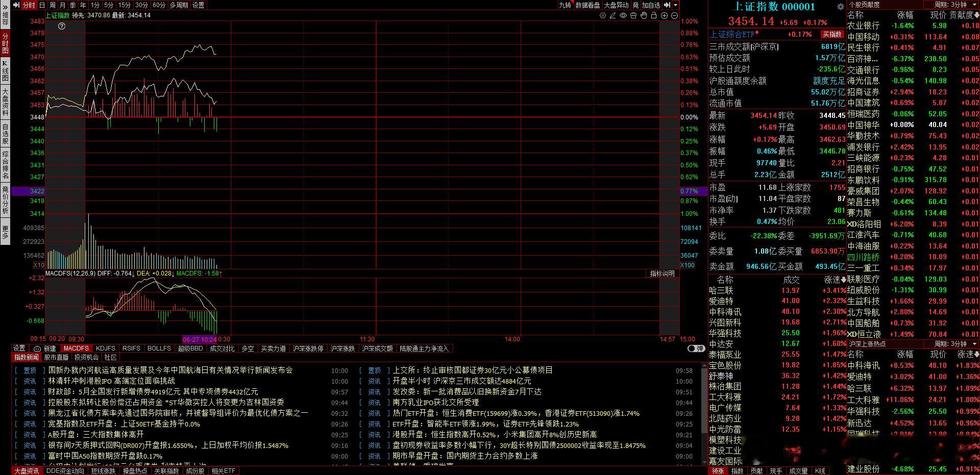Select 相关ETF bottom tab
The height and width of the screenshot is (475, 980).
224,471
